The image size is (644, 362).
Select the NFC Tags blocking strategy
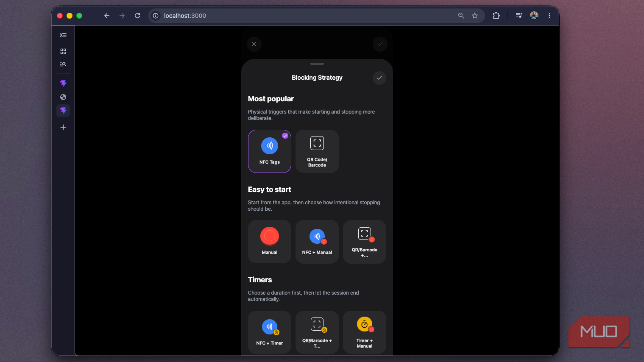(x=270, y=151)
